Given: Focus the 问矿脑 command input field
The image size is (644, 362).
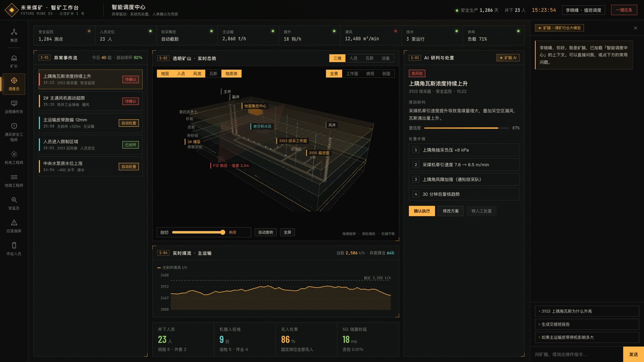Looking at the screenshot, I should [x=576, y=354].
